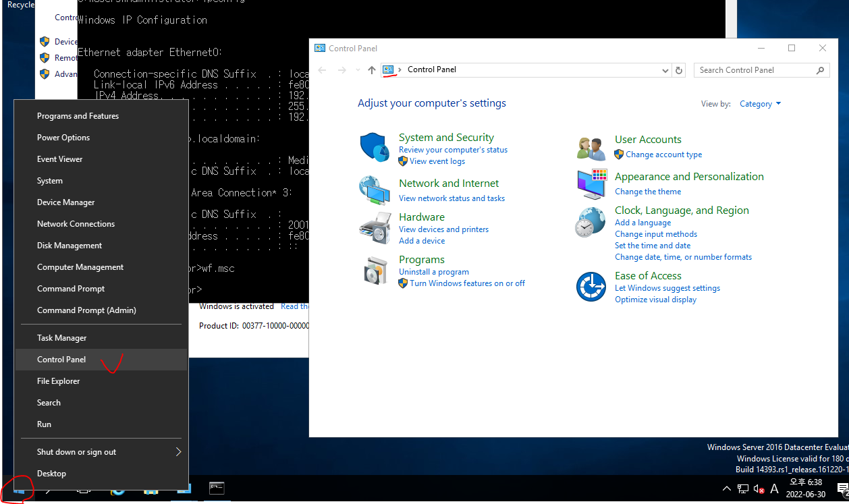849x504 pixels.
Task: Open the View by Category dropdown
Action: 760,104
